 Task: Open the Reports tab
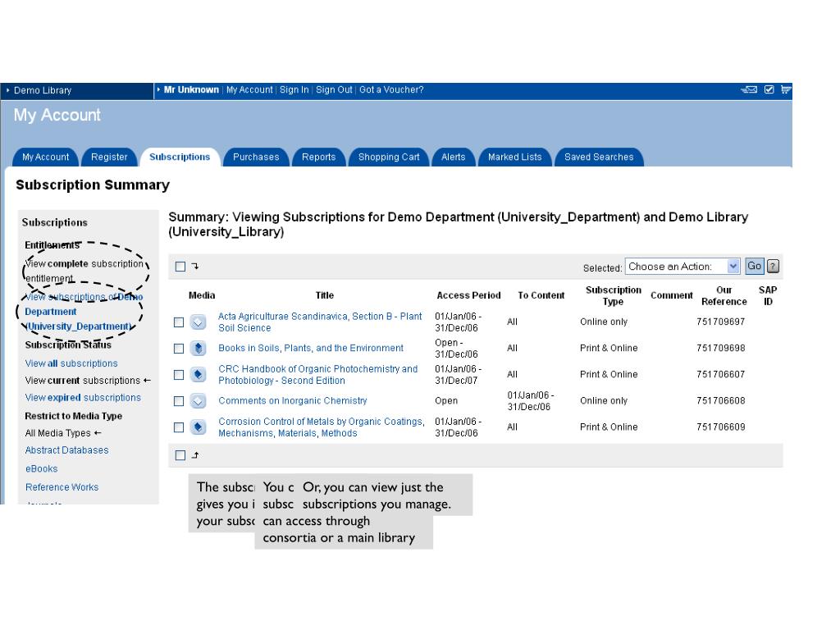click(x=319, y=157)
